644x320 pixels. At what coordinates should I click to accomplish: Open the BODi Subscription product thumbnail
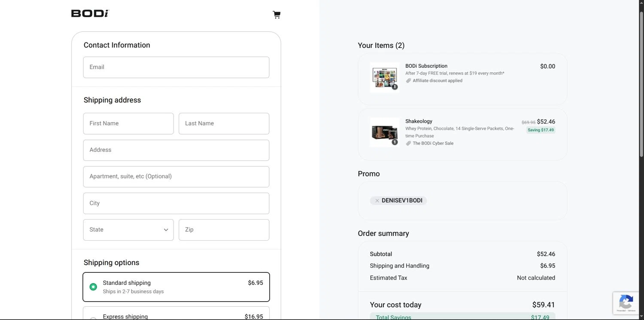[x=385, y=78]
